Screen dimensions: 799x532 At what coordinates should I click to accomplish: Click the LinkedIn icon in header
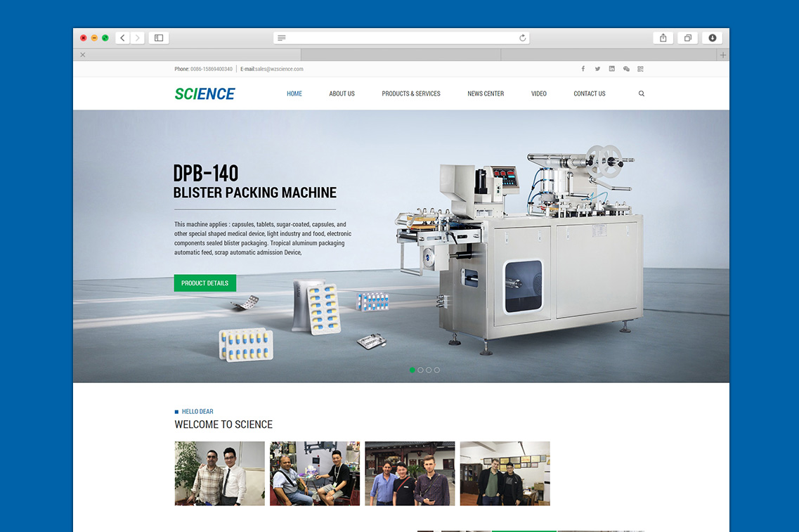pyautogui.click(x=611, y=69)
